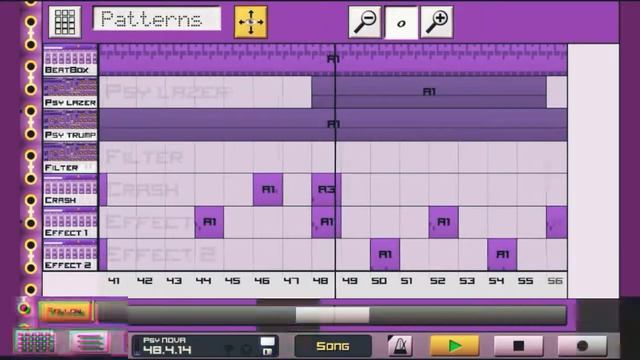Select the BeatBox track header

coord(71,60)
